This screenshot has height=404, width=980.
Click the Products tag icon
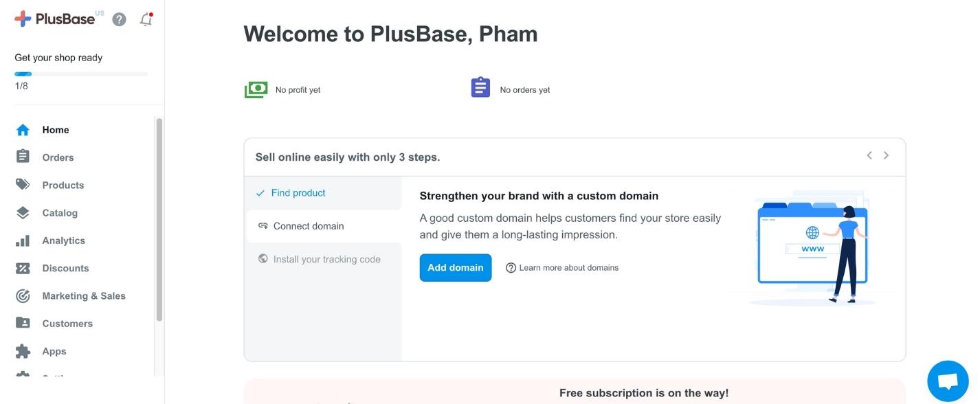(23, 185)
